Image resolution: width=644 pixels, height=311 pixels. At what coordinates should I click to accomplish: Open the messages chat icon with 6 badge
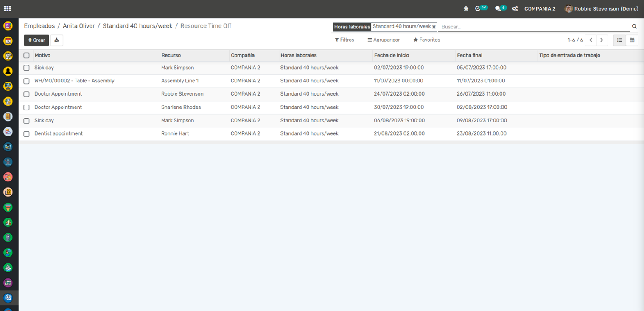498,8
